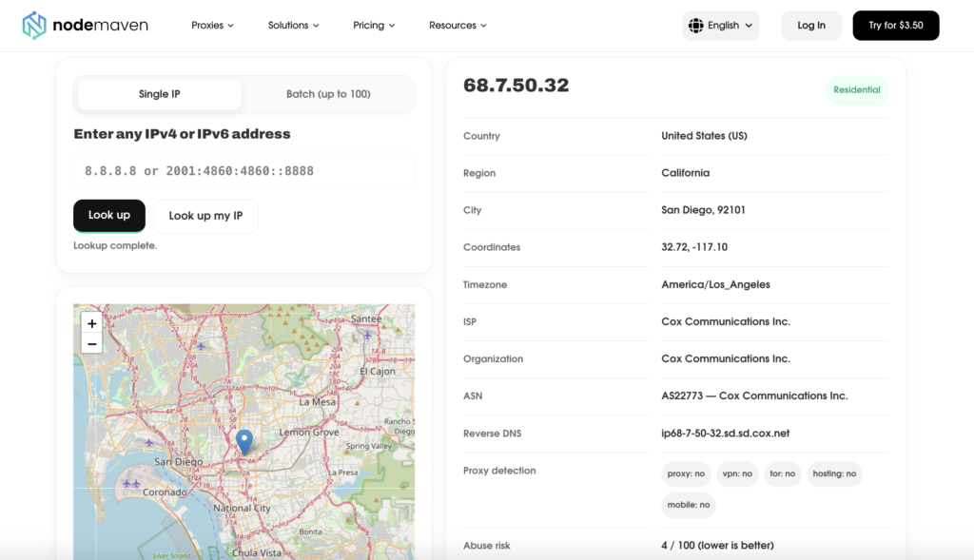
Task: Click reverse DNS ip68-7-50-32.sd.sd.cox.net
Action: (725, 434)
